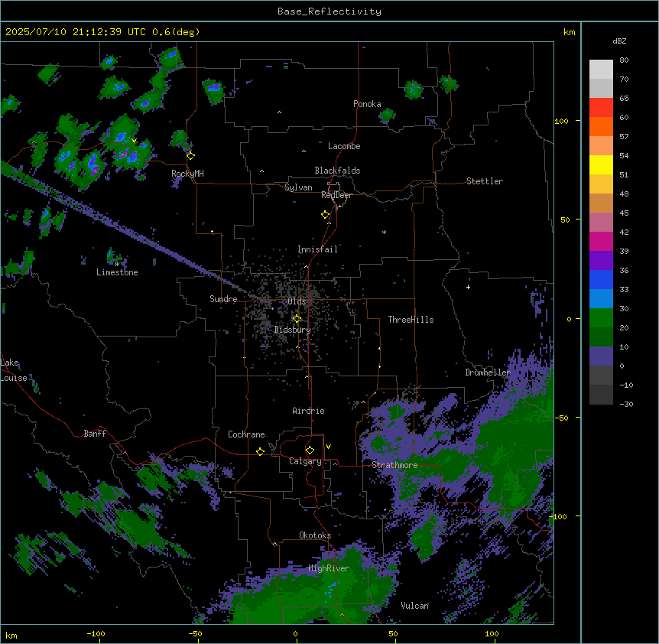Click the yellow diamond marker below Cochrane
The width and height of the screenshot is (659, 644).
point(260,451)
